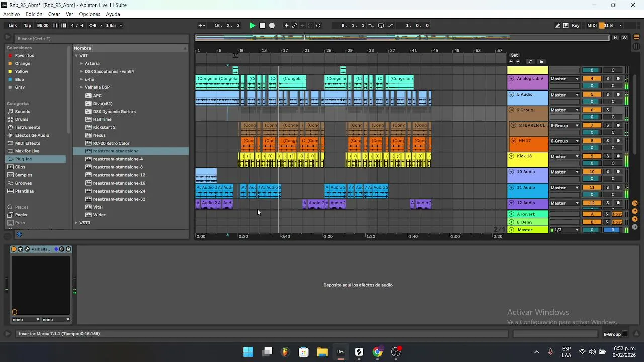Expand the Arturia plug-in folder
The height and width of the screenshot is (362, 644).
click(82, 64)
